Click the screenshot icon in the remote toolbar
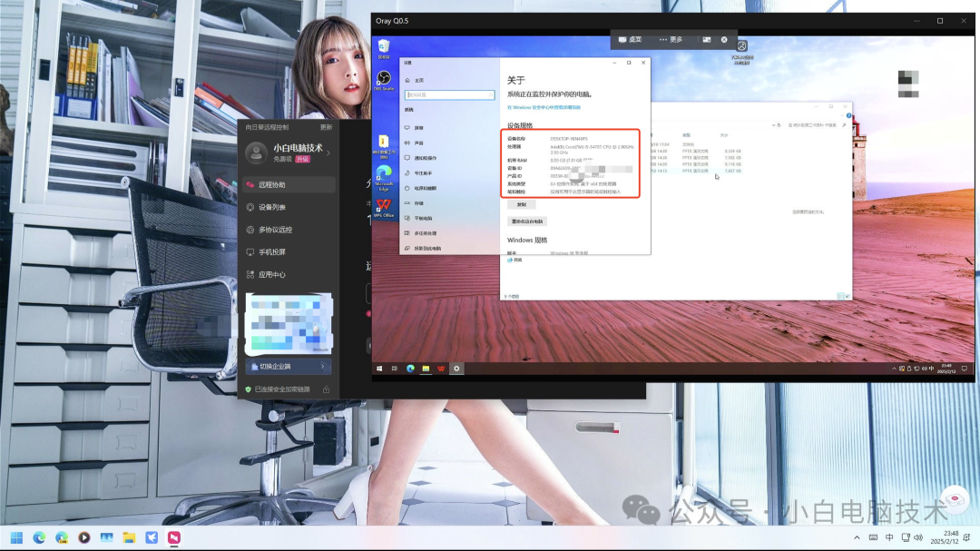This screenshot has height=551, width=980. click(x=706, y=40)
